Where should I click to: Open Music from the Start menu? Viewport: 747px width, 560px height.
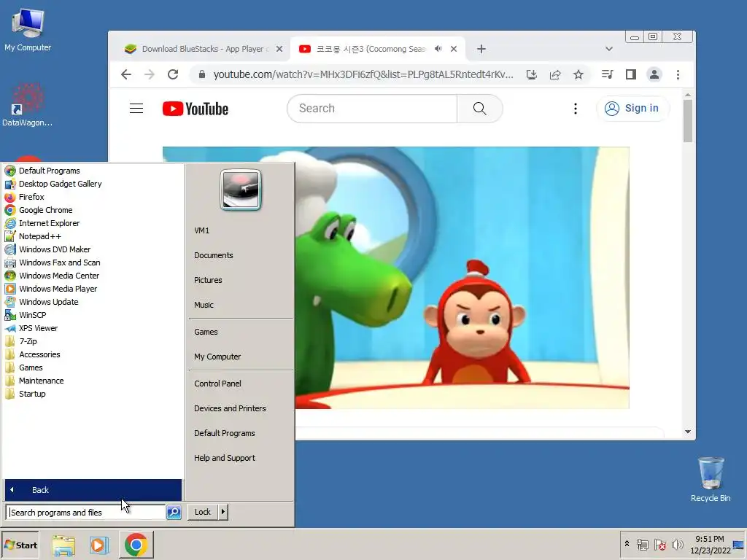(x=204, y=305)
